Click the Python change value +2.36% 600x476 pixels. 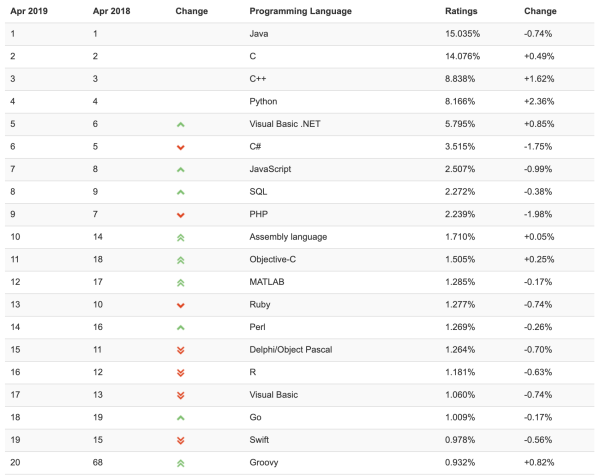[541, 101]
